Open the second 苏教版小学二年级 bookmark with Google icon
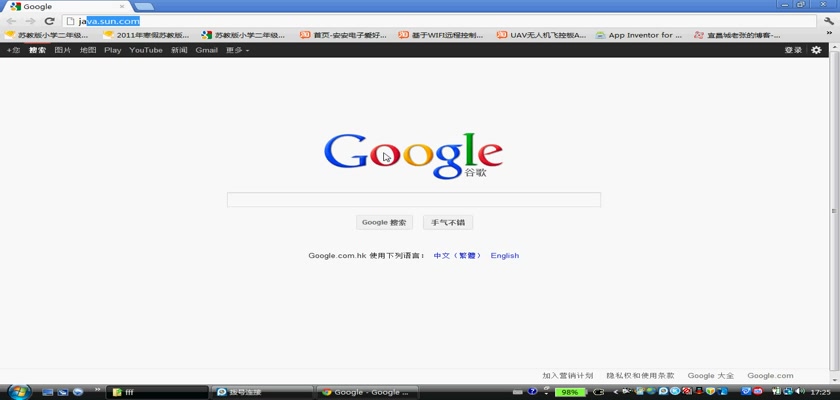840x400 pixels. tap(243, 35)
